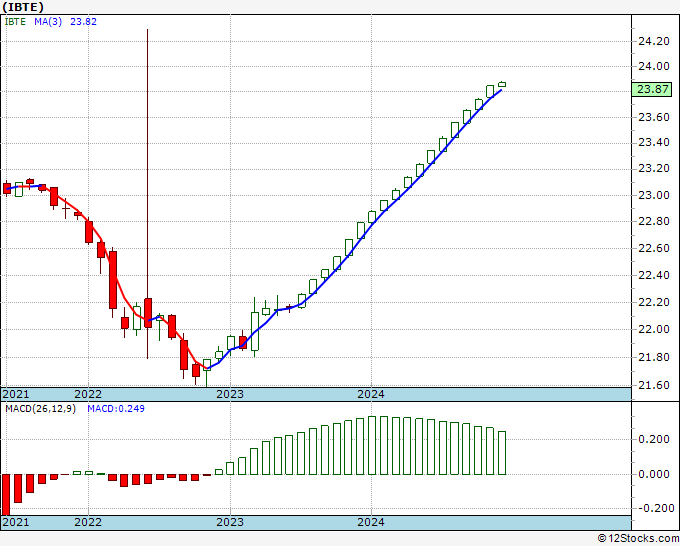The image size is (680, 546).
Task: Click the MACD:0.249 value label
Action: 116,409
